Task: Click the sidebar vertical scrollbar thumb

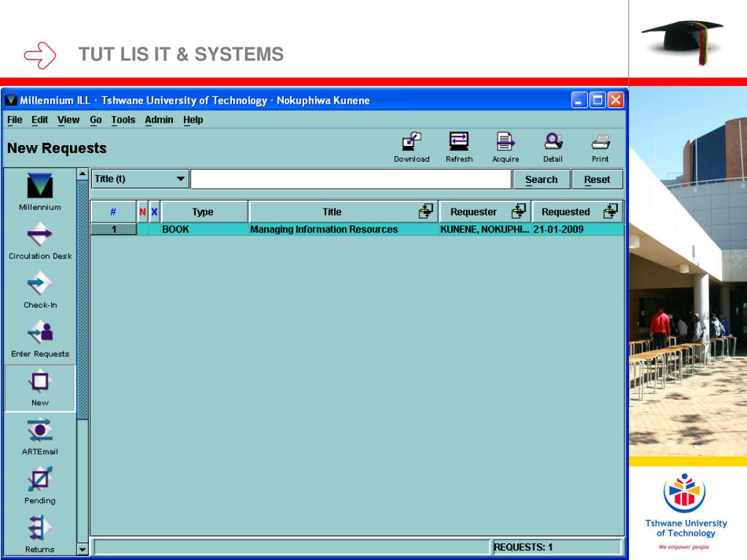Action: pyautogui.click(x=82, y=300)
